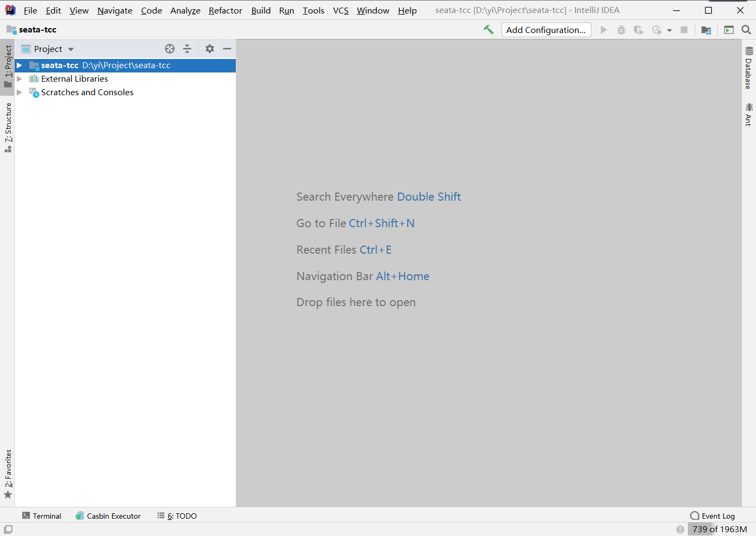Open the Window menu
756x536 pixels.
[373, 10]
